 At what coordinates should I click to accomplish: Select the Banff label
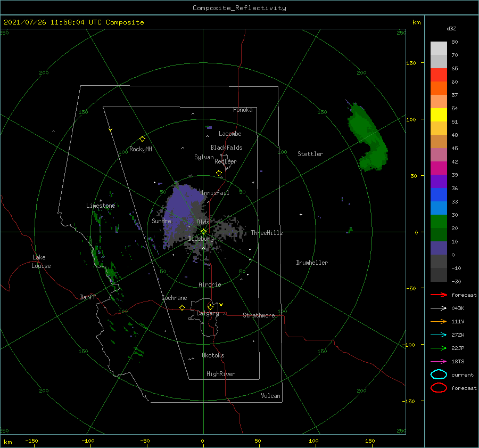(x=88, y=297)
